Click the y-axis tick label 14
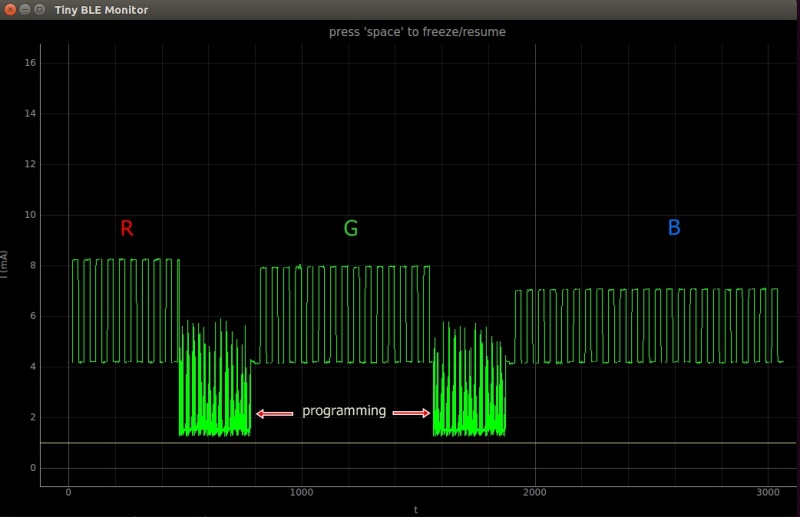 [x=30, y=113]
